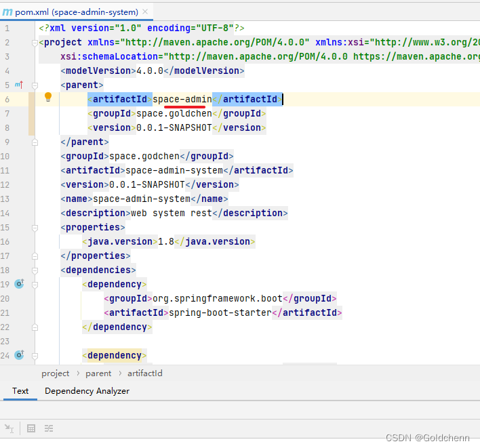Click the opening <dependencies> tag
The height and width of the screenshot is (448, 480).
pos(98,270)
